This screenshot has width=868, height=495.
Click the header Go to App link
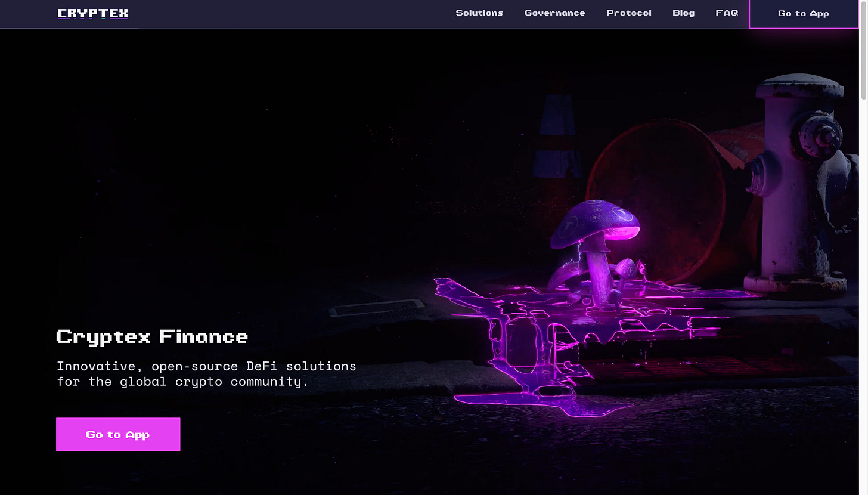coord(804,14)
